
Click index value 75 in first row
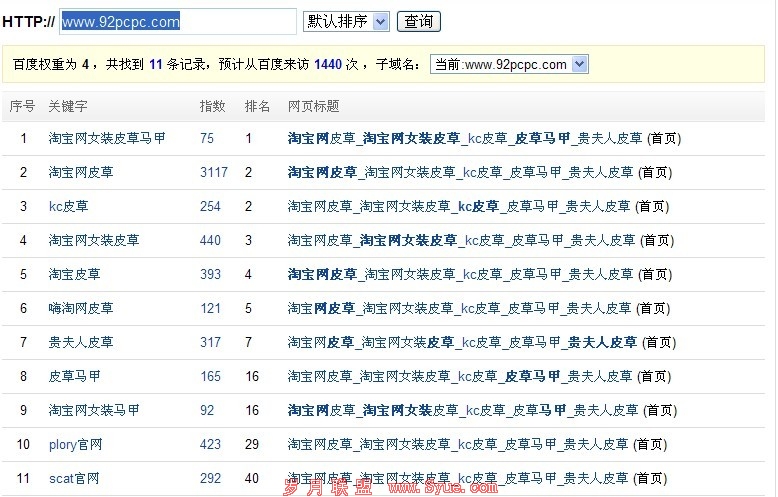pos(207,138)
